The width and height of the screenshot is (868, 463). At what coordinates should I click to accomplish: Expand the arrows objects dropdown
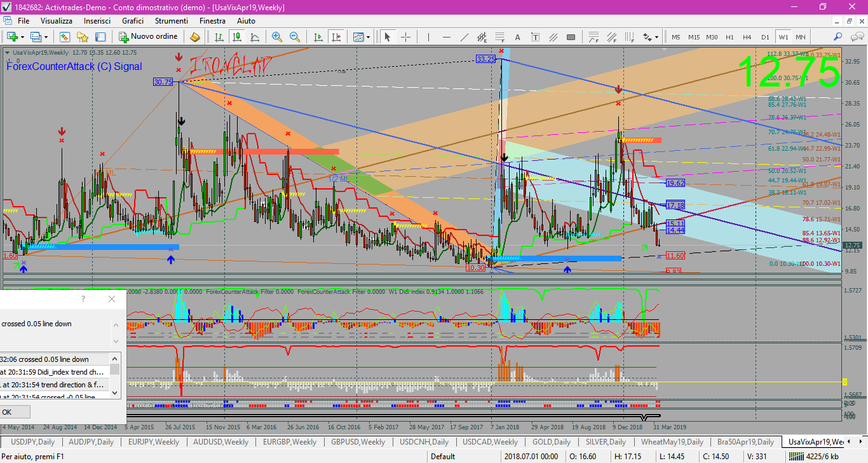click(657, 37)
